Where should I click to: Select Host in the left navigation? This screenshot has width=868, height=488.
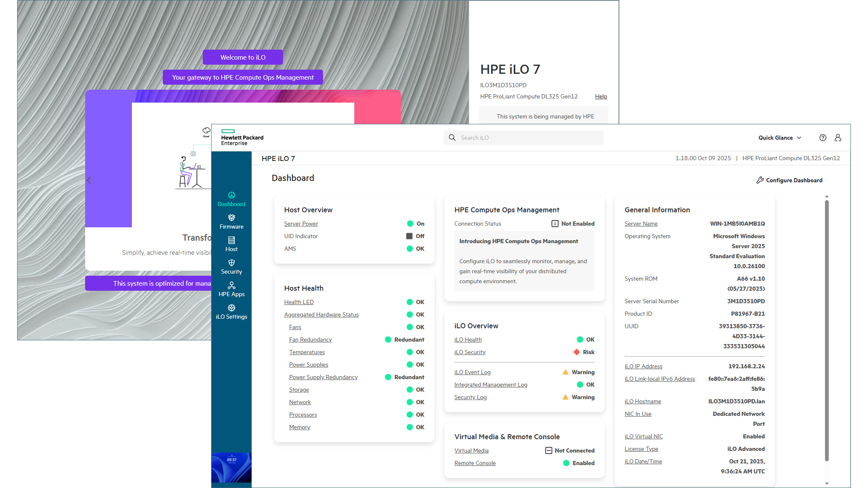(231, 240)
